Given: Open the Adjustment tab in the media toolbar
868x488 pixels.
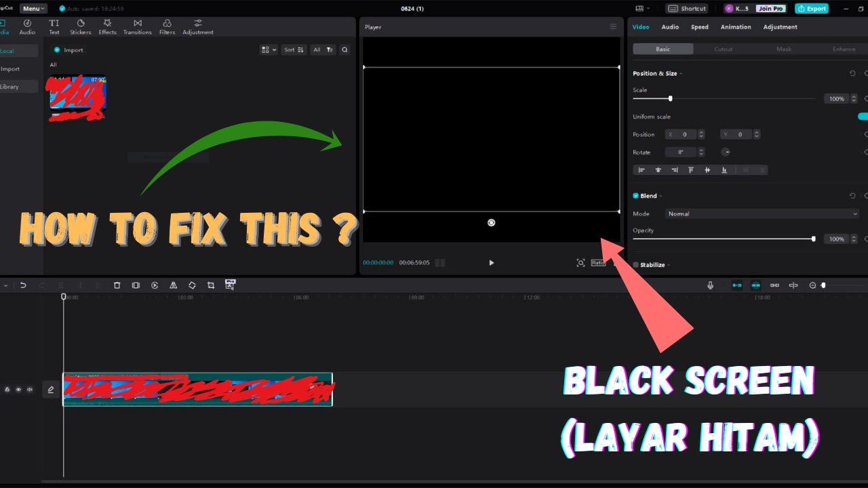Looking at the screenshot, I should pyautogui.click(x=198, y=27).
